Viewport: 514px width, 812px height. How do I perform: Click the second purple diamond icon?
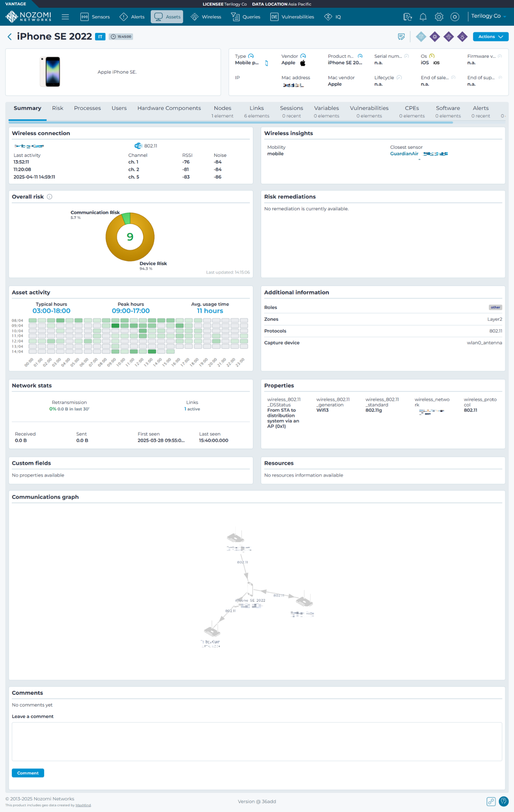[448, 36]
